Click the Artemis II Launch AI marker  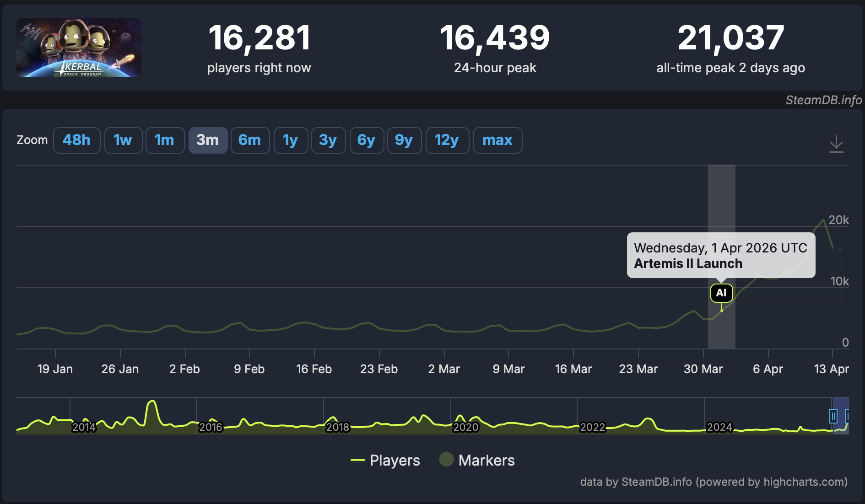coord(721,293)
